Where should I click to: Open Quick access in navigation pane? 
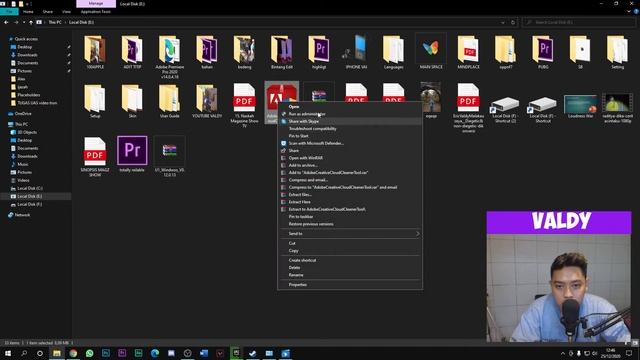click(26, 39)
